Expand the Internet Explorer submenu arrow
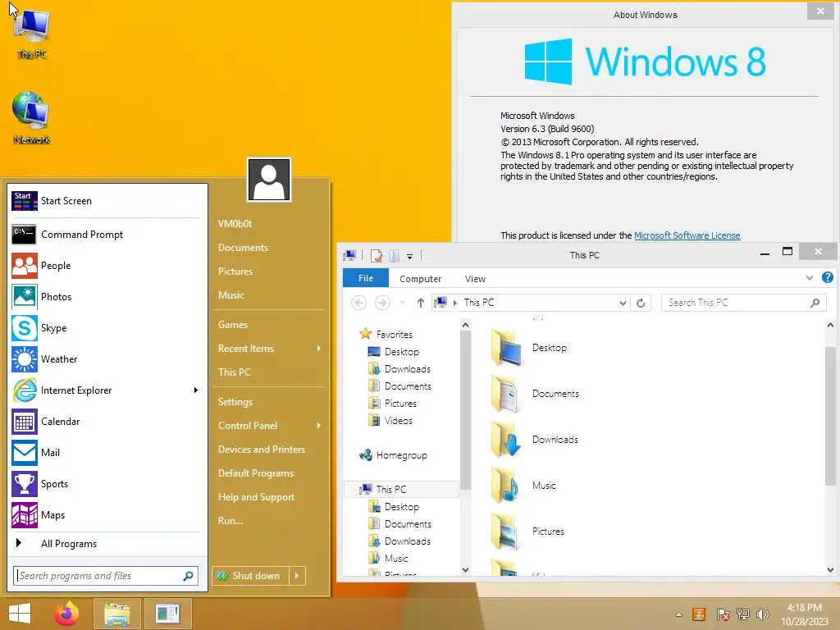This screenshot has width=840, height=630. point(195,390)
